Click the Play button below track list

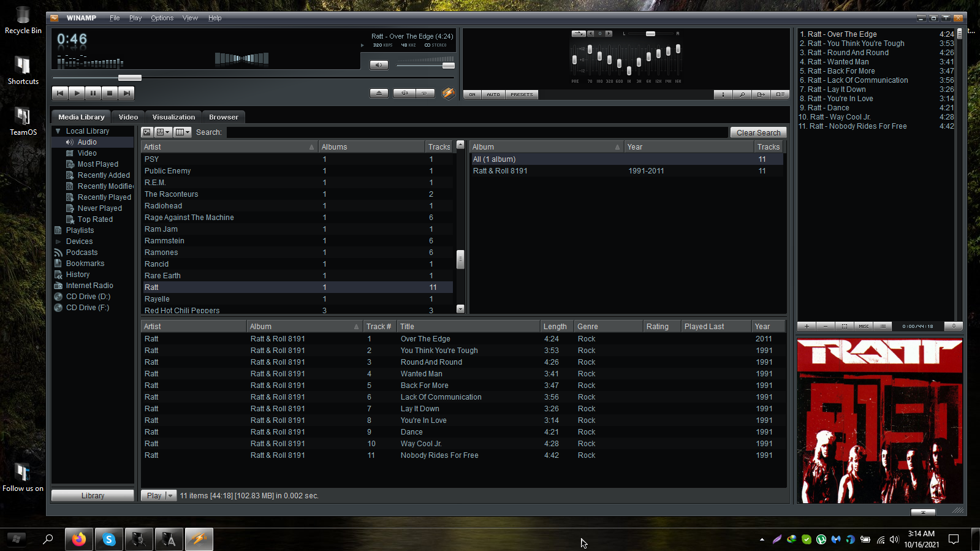[x=153, y=495]
